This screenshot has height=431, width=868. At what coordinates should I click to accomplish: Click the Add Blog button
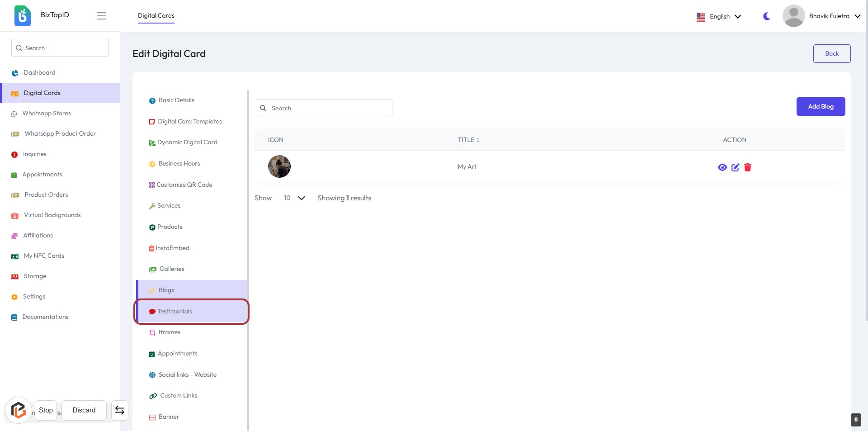click(821, 107)
